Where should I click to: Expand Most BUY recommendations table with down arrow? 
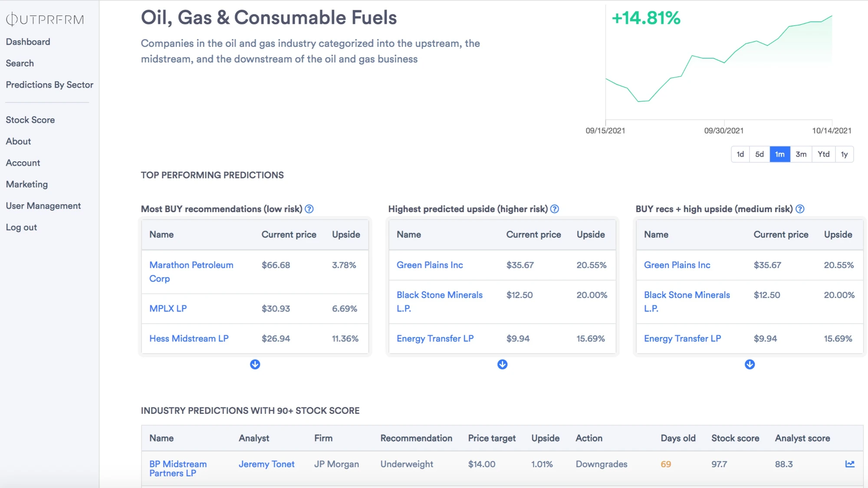pos(255,364)
